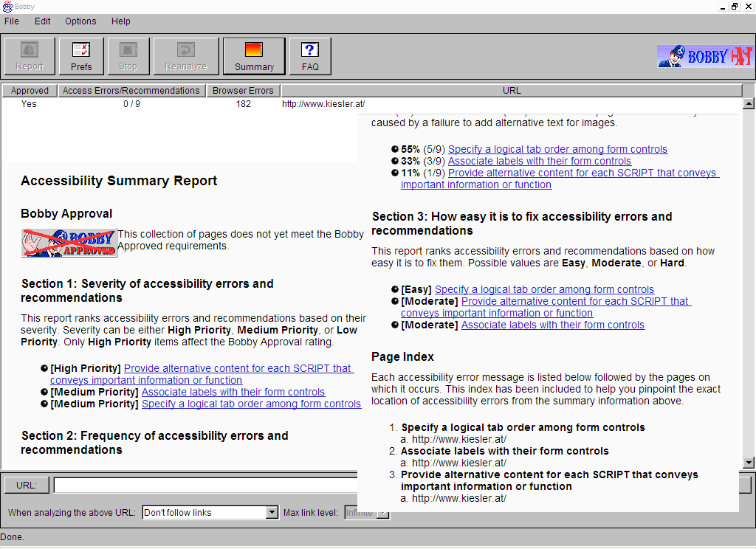Open the File menu
Image resolution: width=756 pixels, height=549 pixels.
[12, 21]
